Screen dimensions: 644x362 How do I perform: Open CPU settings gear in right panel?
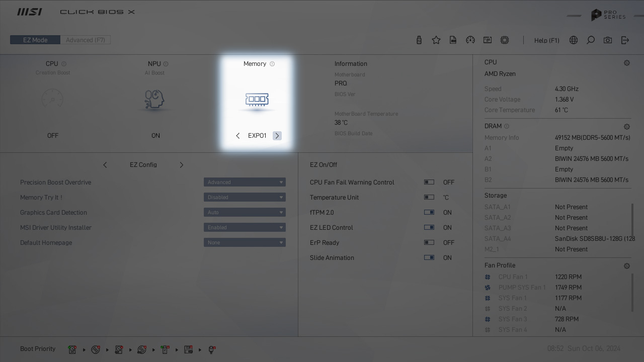pos(627,63)
